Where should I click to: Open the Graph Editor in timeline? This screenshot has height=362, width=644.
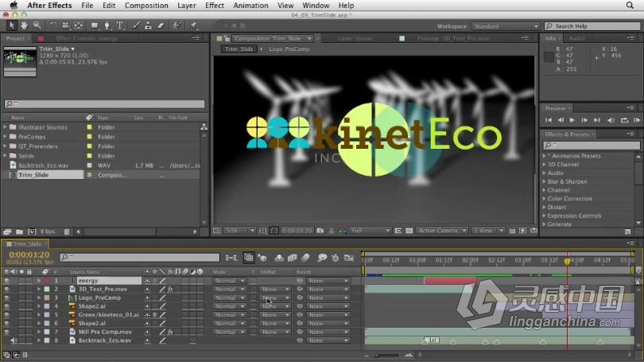point(349,258)
